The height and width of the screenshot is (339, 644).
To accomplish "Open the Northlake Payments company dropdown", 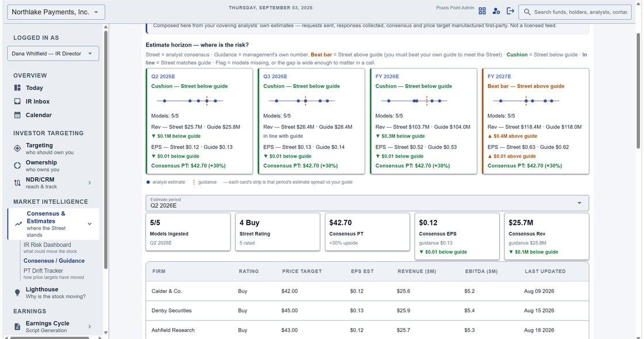I will coord(56,12).
